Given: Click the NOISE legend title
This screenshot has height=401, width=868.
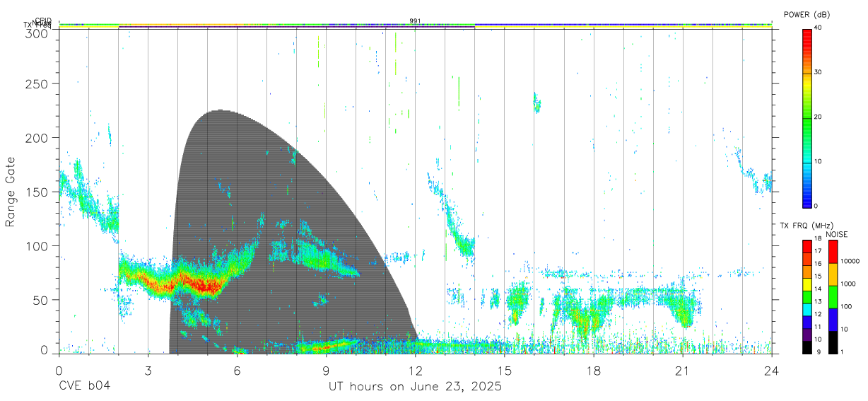Looking at the screenshot, I should [x=837, y=234].
